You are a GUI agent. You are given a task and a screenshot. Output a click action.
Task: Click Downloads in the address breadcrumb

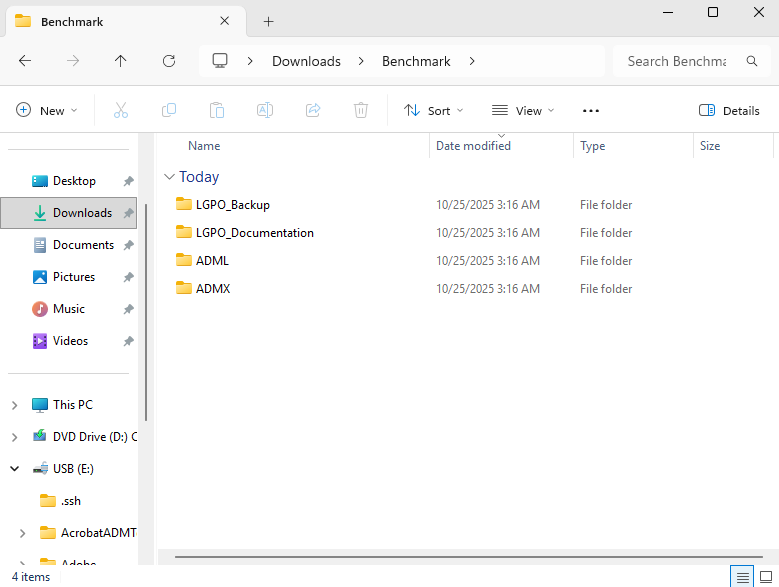306,61
